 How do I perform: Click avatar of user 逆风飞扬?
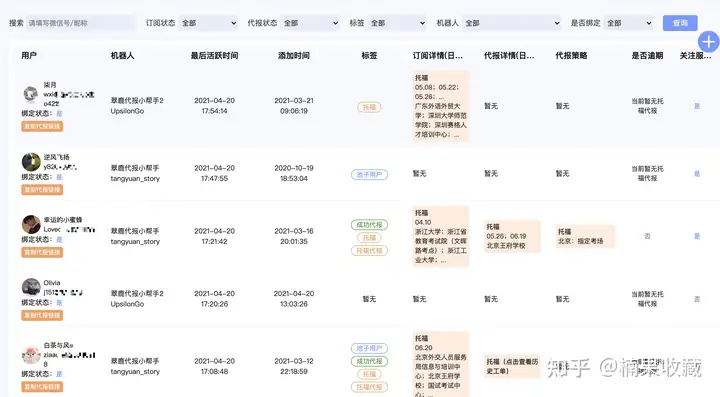(31, 162)
